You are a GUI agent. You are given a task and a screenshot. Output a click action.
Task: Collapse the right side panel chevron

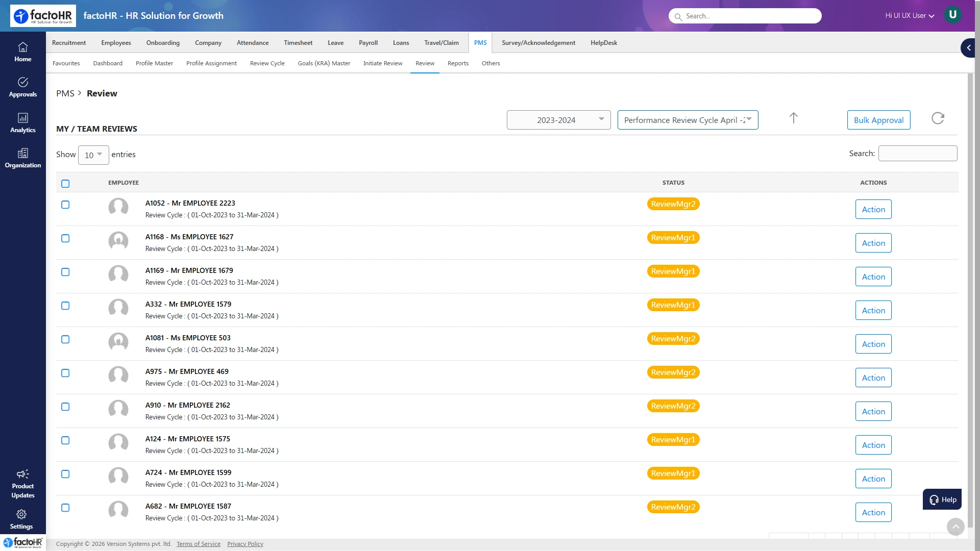[x=968, y=48]
